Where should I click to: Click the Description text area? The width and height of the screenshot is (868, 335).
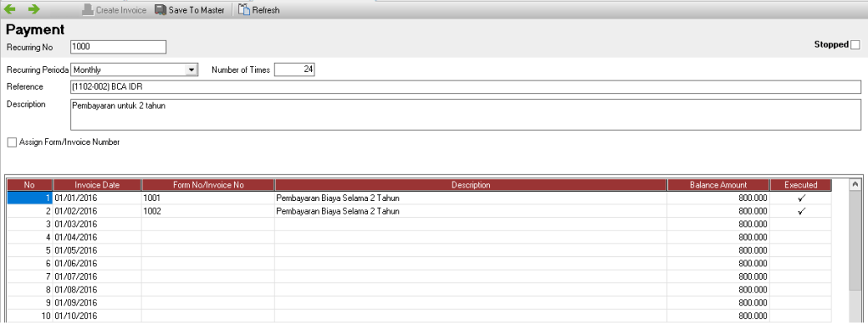465,114
